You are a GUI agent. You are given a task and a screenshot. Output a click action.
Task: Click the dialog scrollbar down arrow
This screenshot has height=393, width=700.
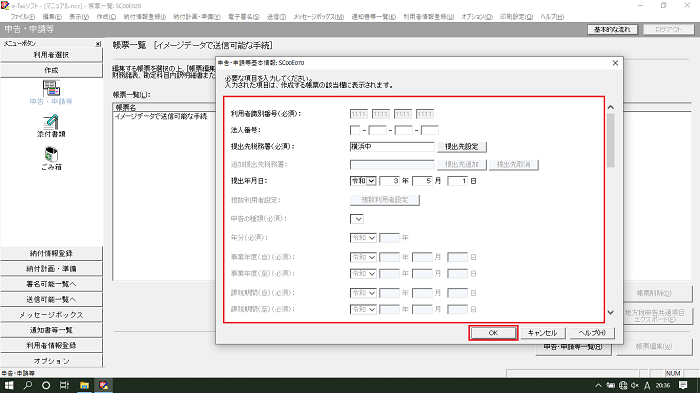[x=611, y=313]
